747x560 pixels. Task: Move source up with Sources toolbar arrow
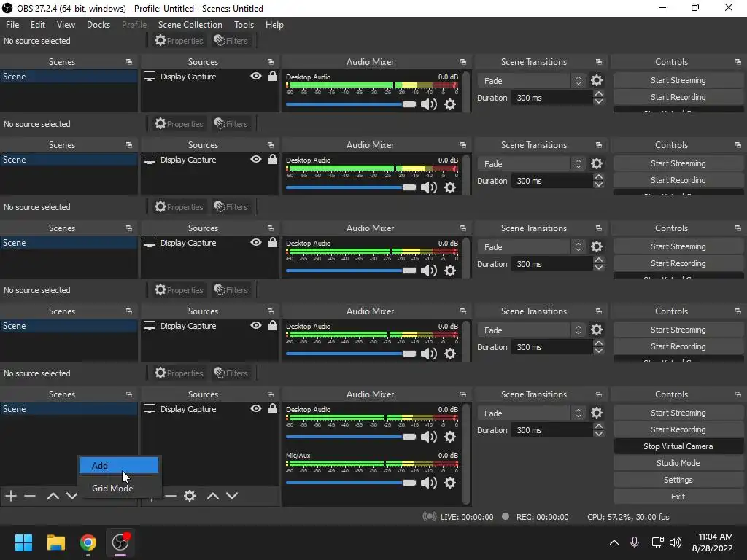click(213, 496)
